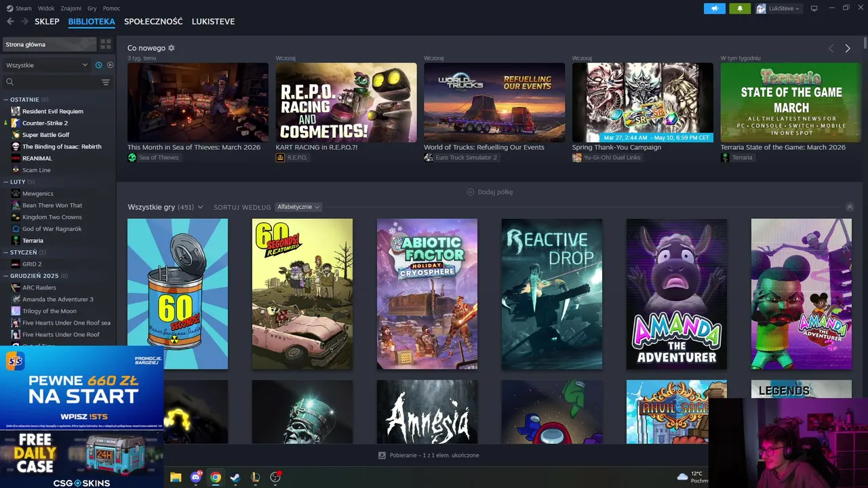This screenshot has width=868, height=488.
Task: Click the Sea of Thieves publisher icon
Action: (132, 157)
